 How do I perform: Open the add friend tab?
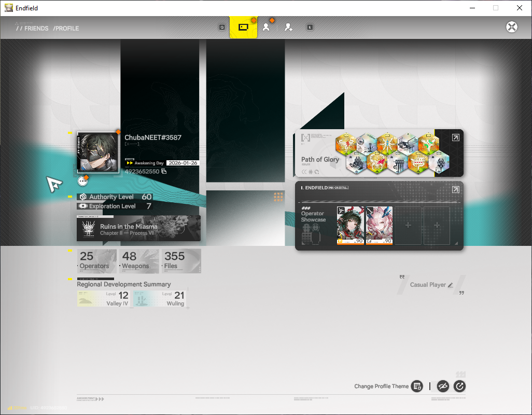(288, 27)
